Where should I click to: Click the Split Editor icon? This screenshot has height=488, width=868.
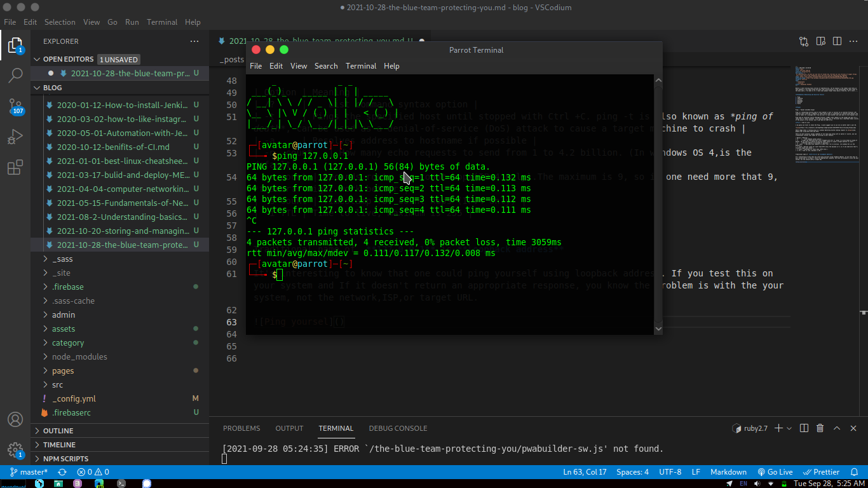point(837,41)
